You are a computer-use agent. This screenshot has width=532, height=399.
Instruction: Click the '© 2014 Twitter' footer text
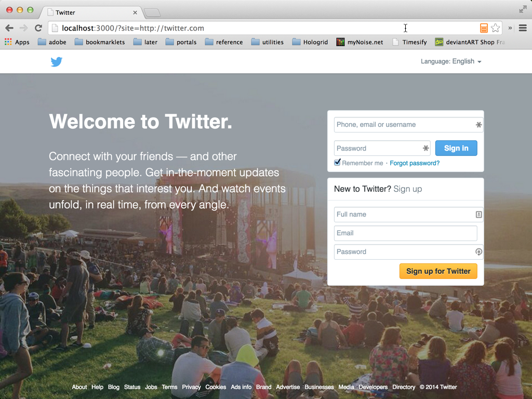[438, 387]
